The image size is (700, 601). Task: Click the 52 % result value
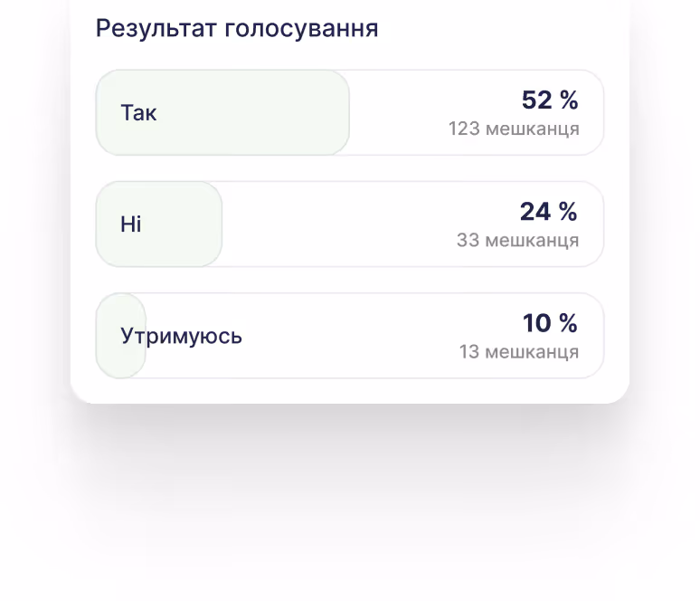[550, 100]
